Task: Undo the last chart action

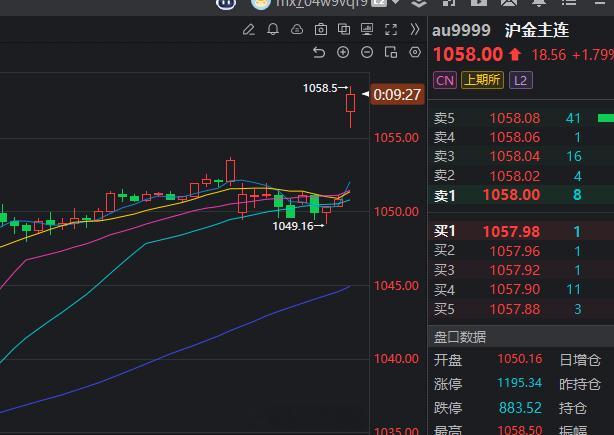Action: point(319,52)
